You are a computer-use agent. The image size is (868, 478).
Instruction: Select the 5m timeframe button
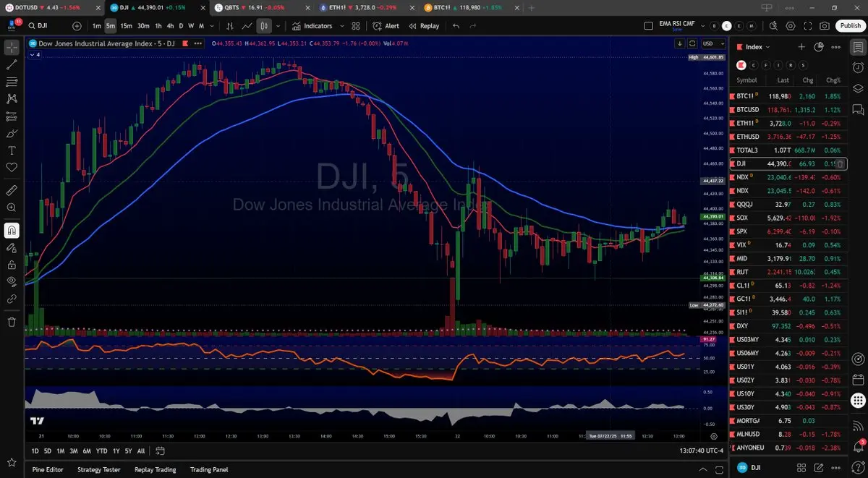[110, 26]
